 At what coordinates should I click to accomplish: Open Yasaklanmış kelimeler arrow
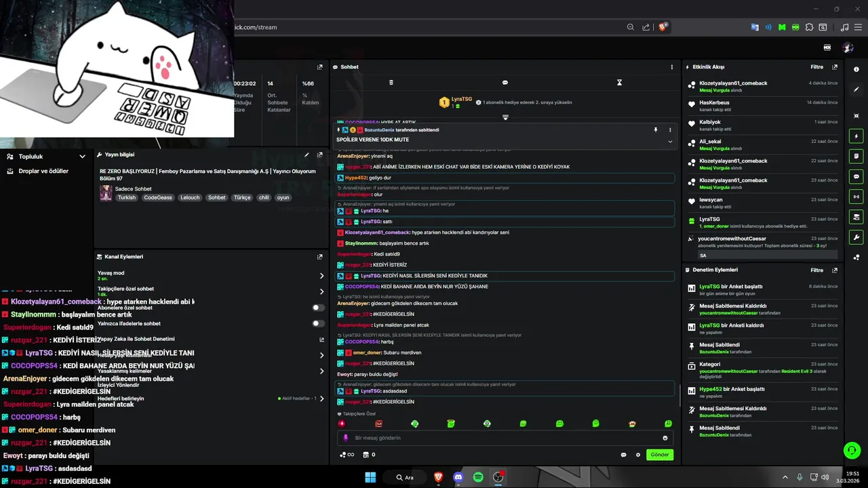pos(321,371)
